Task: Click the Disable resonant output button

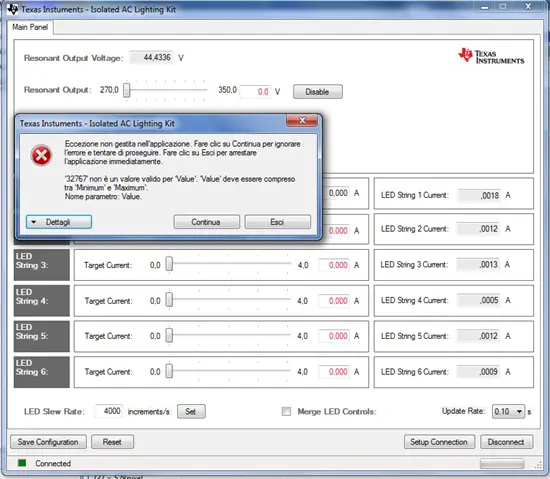Action: (318, 92)
